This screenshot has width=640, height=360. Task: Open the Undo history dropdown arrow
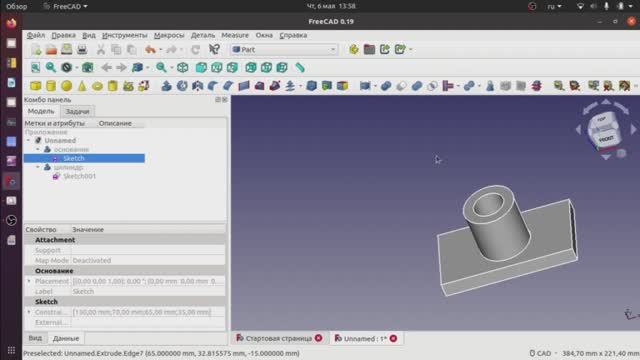coord(160,50)
